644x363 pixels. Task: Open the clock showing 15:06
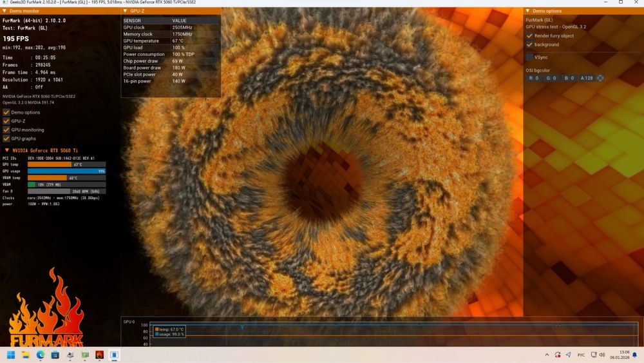pos(620,355)
